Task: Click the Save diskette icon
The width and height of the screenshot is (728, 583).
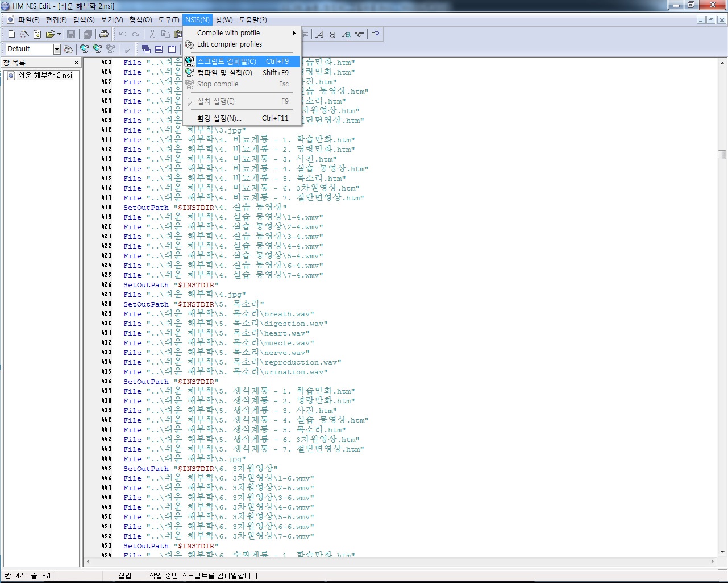Action: [71, 34]
